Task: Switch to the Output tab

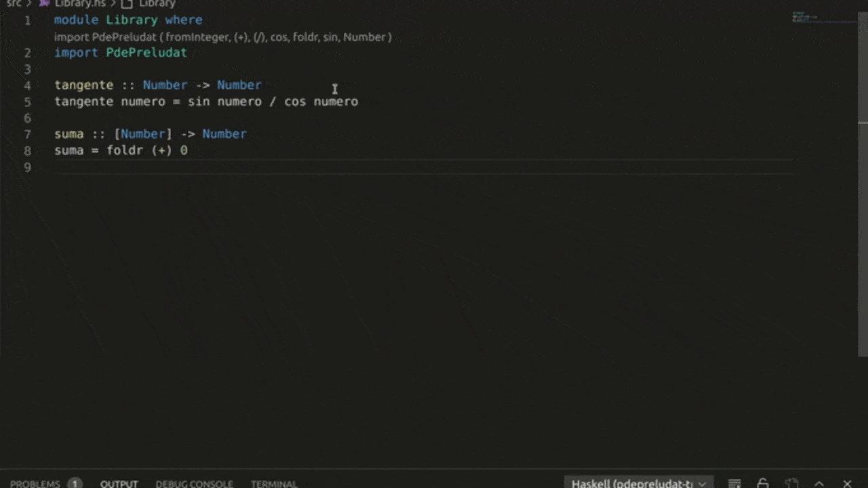Action: click(x=119, y=483)
